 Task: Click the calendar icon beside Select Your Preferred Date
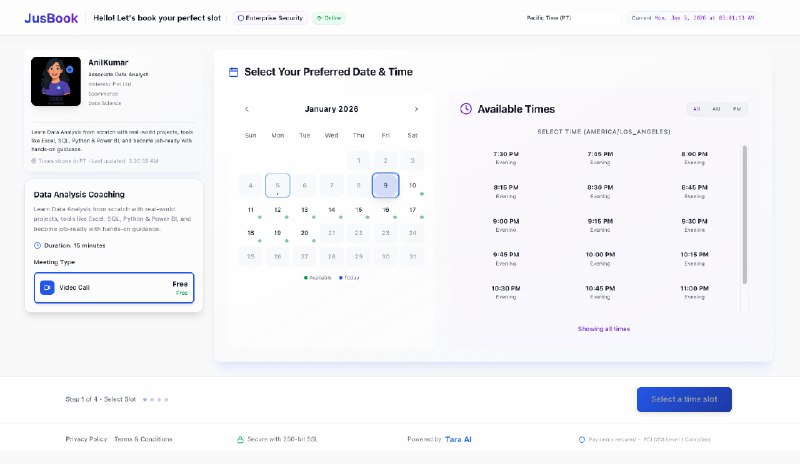(234, 72)
